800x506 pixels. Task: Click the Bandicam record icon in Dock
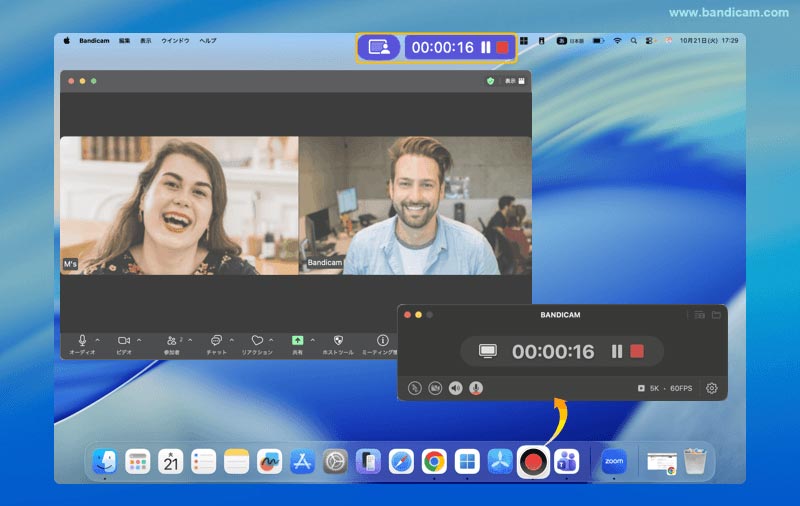click(532, 461)
